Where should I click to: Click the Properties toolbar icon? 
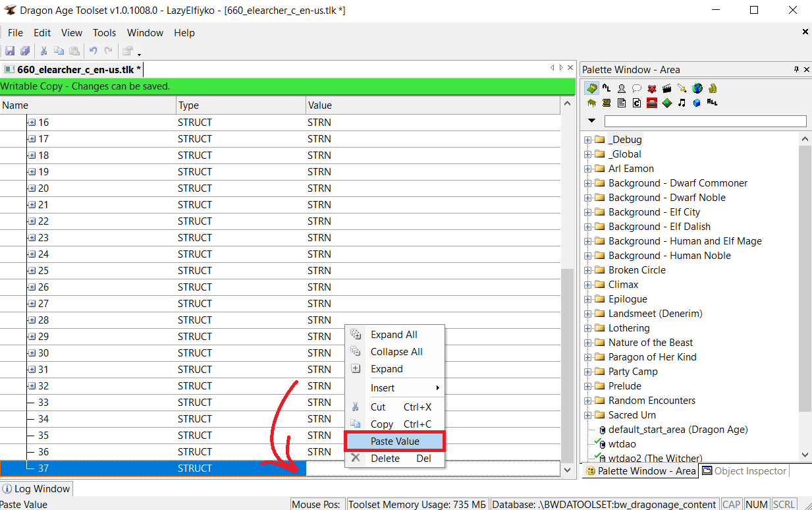pyautogui.click(x=128, y=51)
